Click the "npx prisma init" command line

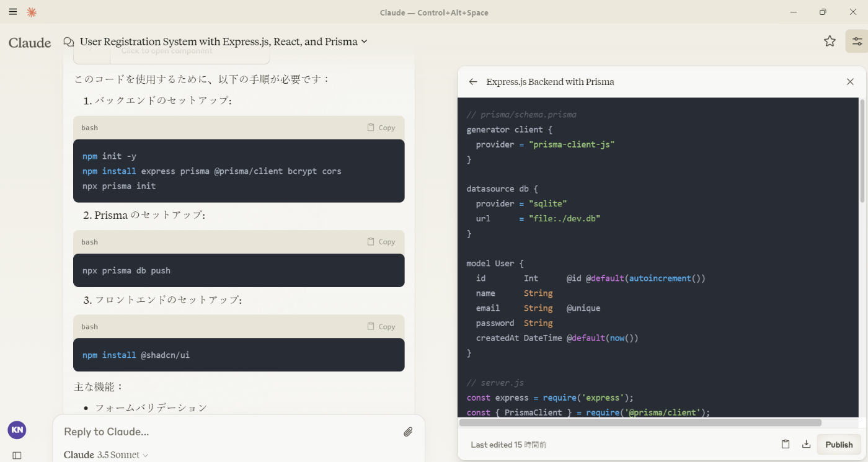click(x=119, y=186)
